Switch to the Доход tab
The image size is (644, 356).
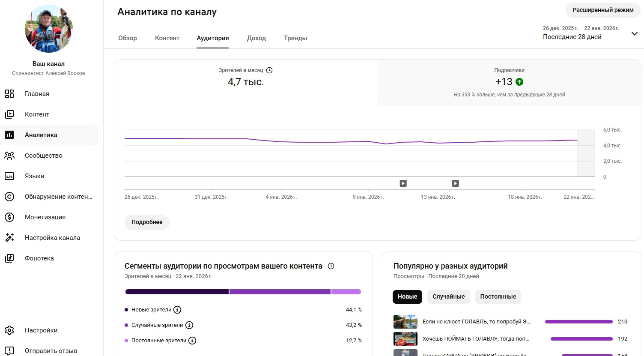(256, 38)
